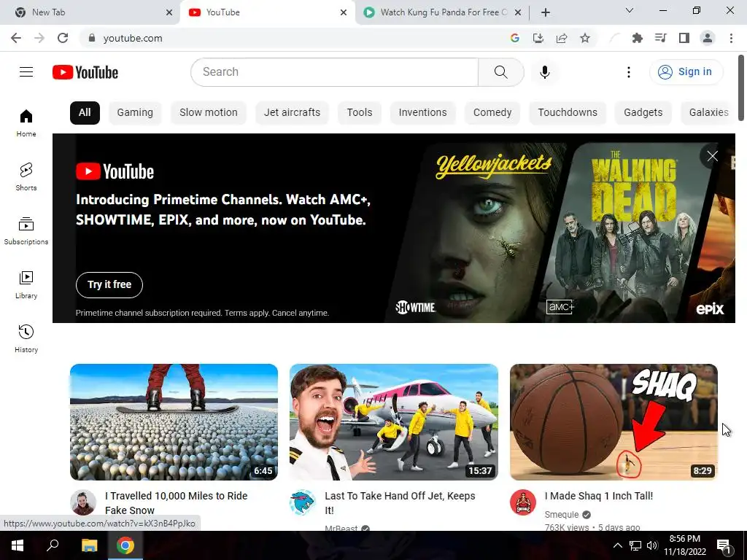
Task: Select the Jet aircrafts filter chip
Action: point(292,113)
